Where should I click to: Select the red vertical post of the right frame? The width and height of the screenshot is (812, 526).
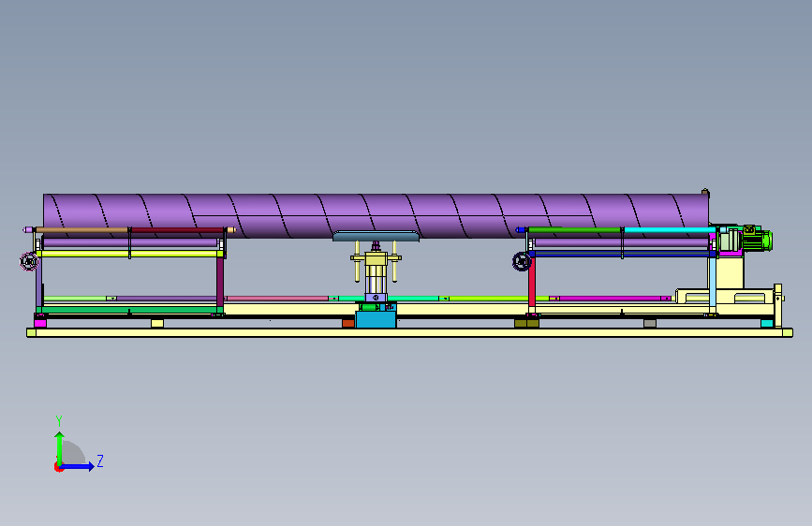(532, 284)
